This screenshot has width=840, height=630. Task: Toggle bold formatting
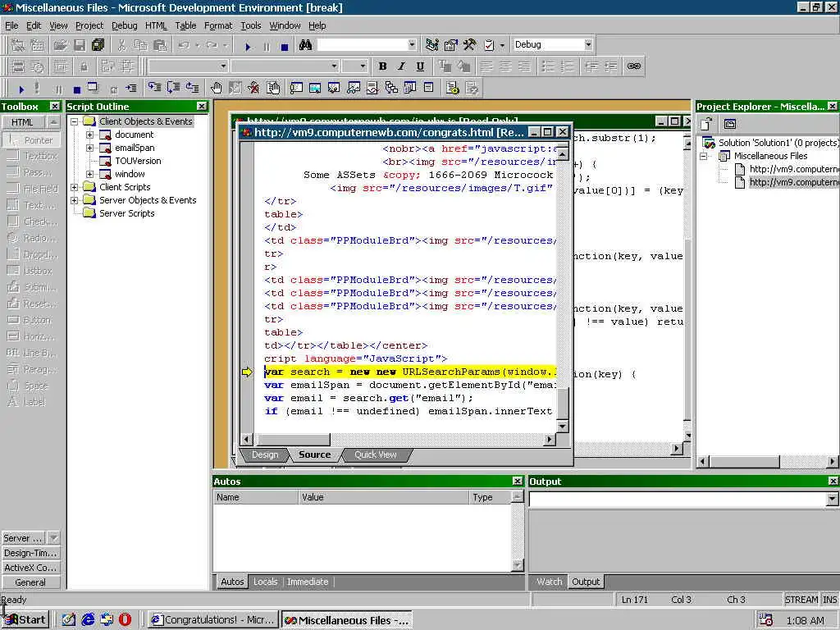point(382,66)
